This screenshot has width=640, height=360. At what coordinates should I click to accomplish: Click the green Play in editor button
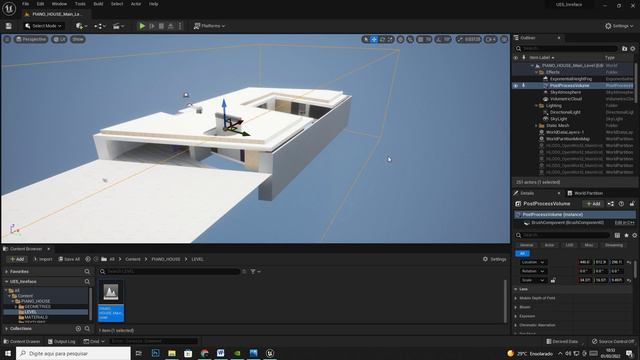pos(142,26)
